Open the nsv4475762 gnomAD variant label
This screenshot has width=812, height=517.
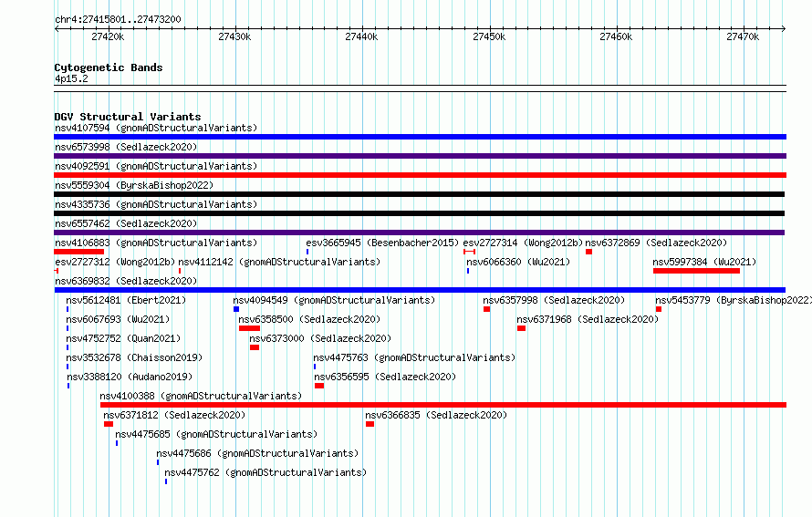pyautogui.click(x=265, y=472)
